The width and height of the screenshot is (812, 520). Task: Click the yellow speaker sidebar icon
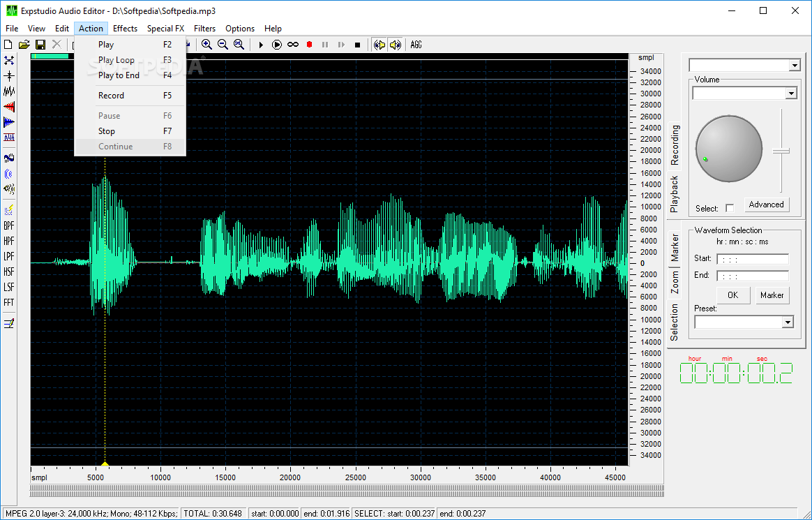coord(9,188)
